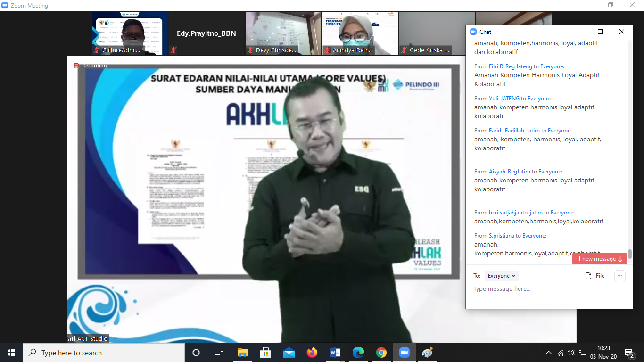Open the chat more options (…) menu
The height and width of the screenshot is (362, 644).
tap(620, 276)
